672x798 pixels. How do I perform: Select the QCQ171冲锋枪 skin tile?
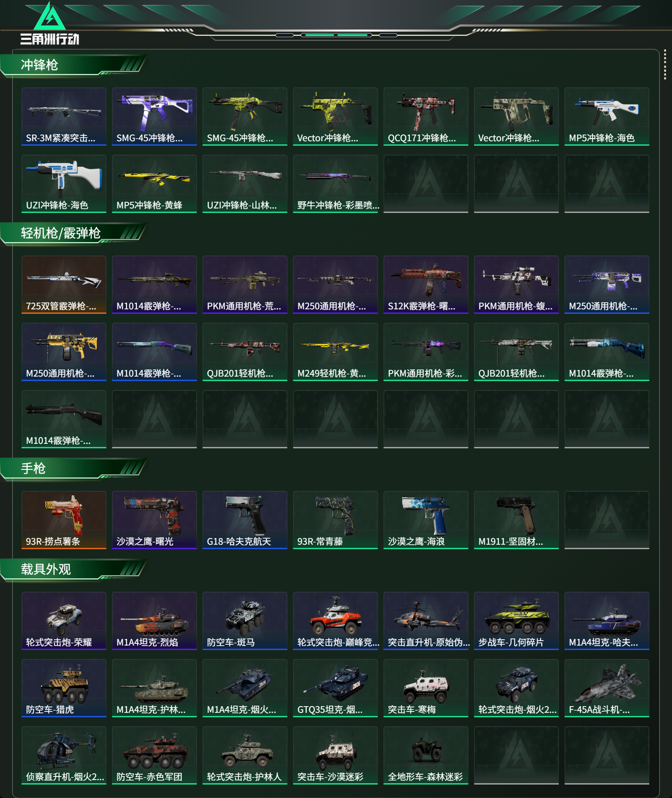pyautogui.click(x=426, y=117)
